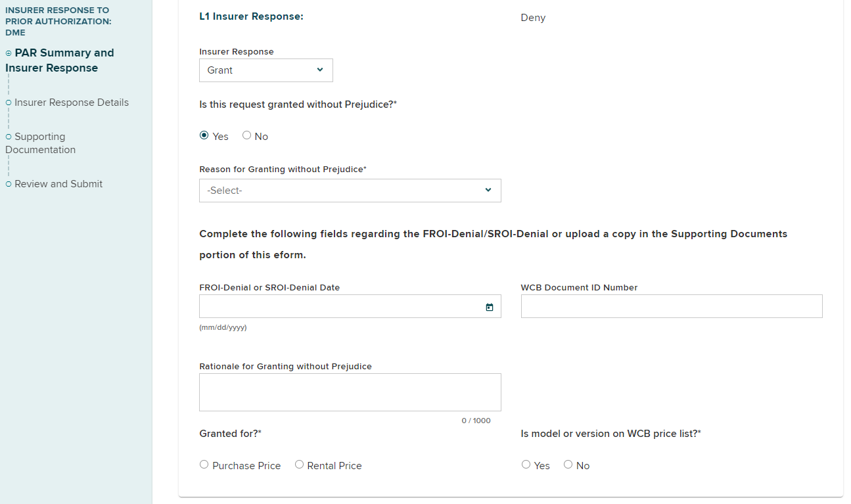This screenshot has width=851, height=504.
Task: Click the WCB Document ID Number field
Action: click(671, 306)
